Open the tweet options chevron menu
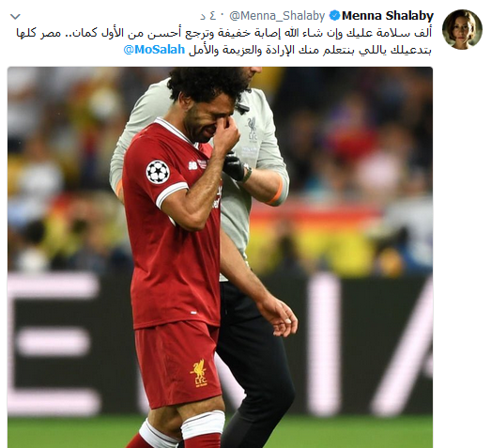The width and height of the screenshot is (491, 448). click(15, 16)
